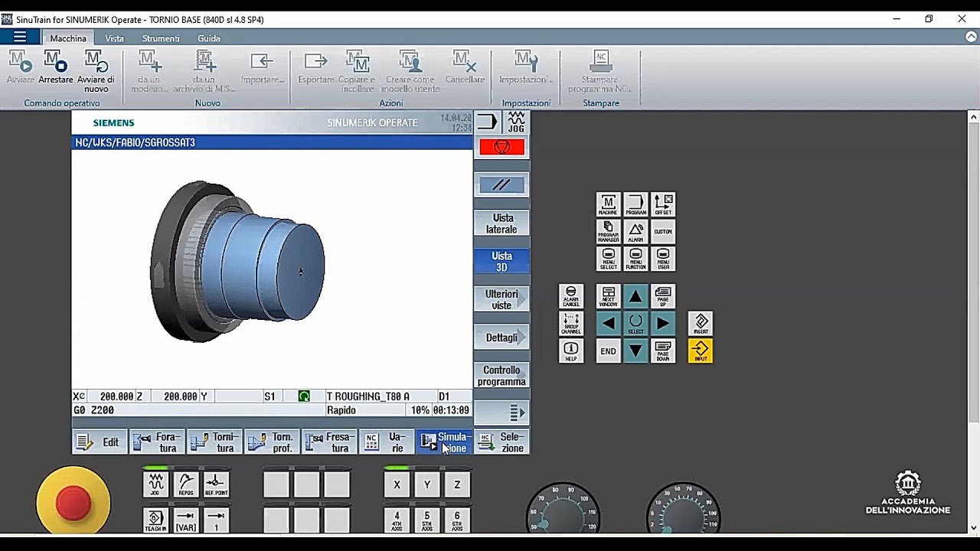Click the Avviare di nuovo restart icon

pos(96,71)
